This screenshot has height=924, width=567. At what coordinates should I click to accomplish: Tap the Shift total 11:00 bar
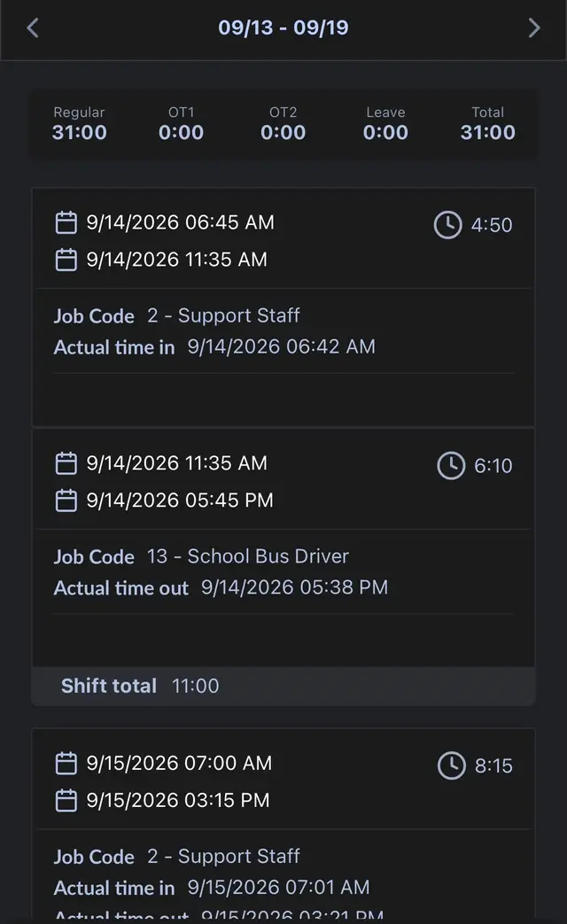[283, 686]
